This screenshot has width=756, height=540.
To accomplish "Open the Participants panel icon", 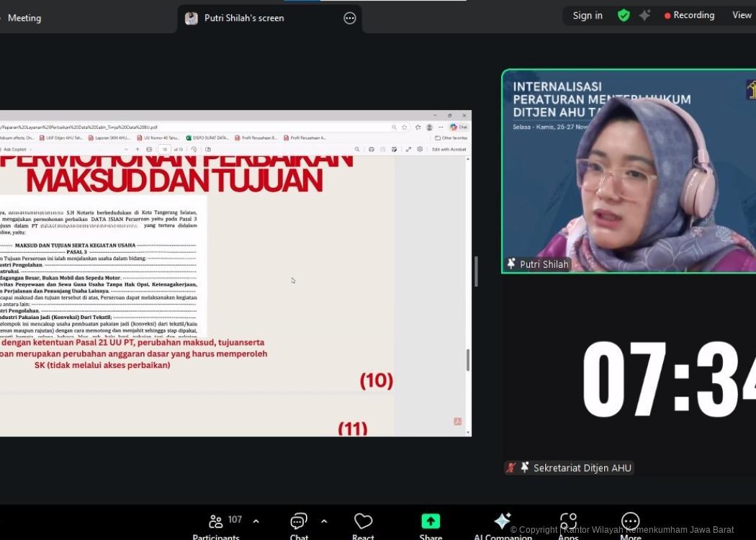I will 216,521.
